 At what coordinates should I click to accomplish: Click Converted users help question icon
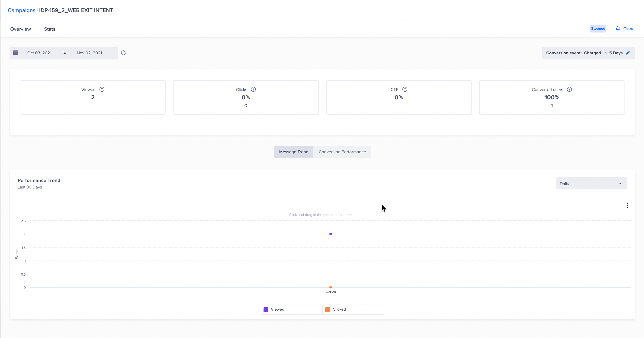(x=569, y=89)
